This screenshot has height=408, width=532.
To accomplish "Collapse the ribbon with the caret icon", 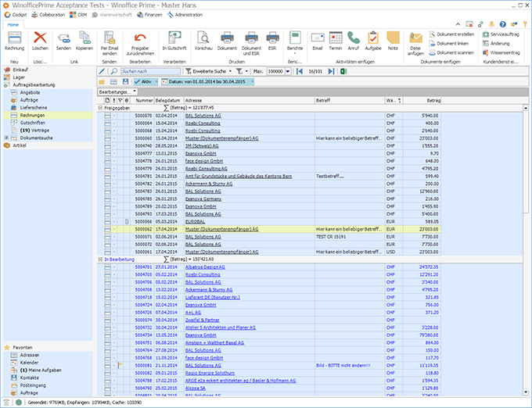I will point(458,24).
